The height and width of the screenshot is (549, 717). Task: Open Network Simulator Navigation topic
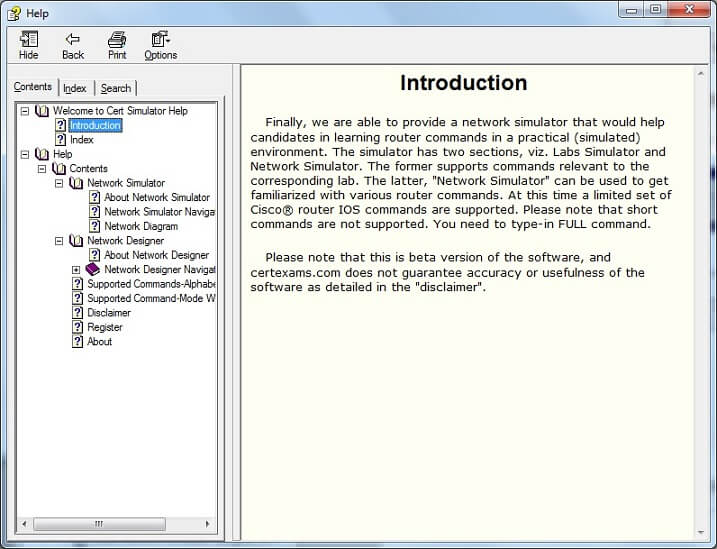tap(159, 212)
